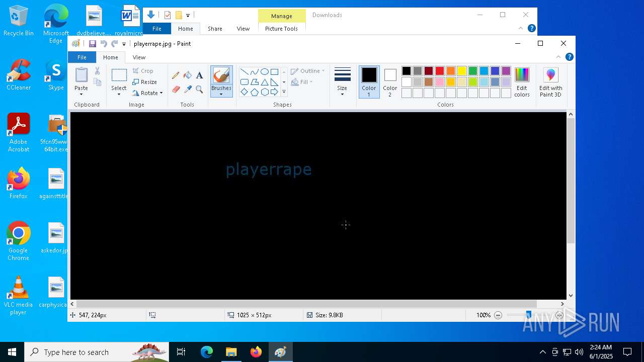
Task: Click the Paste clipboard icon
Action: point(81,75)
